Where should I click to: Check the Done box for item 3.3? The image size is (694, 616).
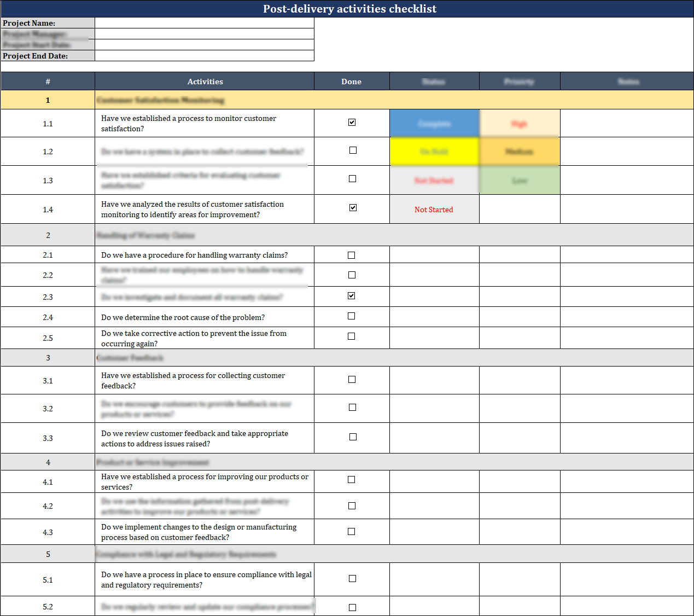pos(352,437)
